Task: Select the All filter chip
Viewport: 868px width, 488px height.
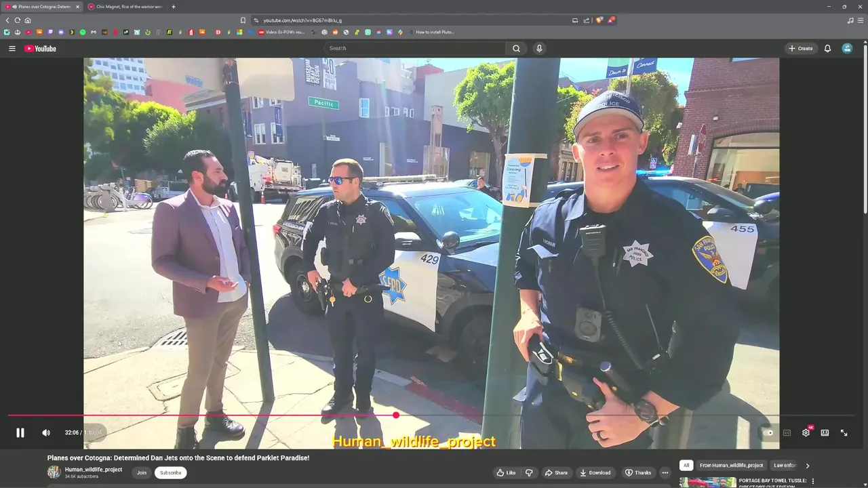Action: [x=686, y=466]
